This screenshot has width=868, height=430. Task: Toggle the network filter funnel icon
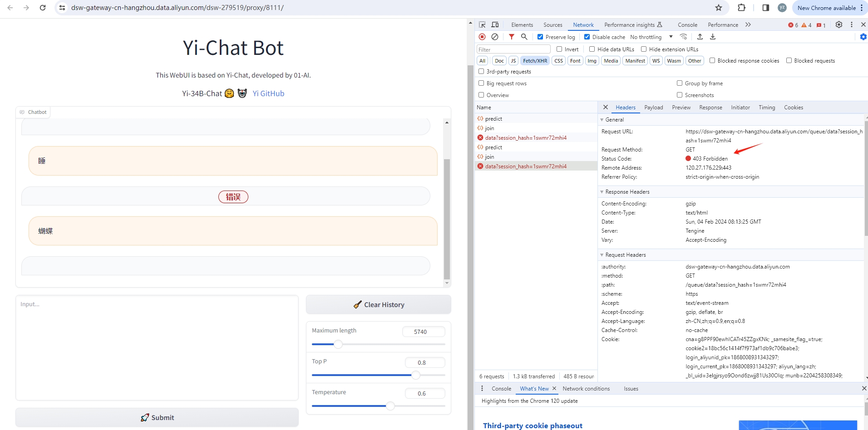click(512, 37)
